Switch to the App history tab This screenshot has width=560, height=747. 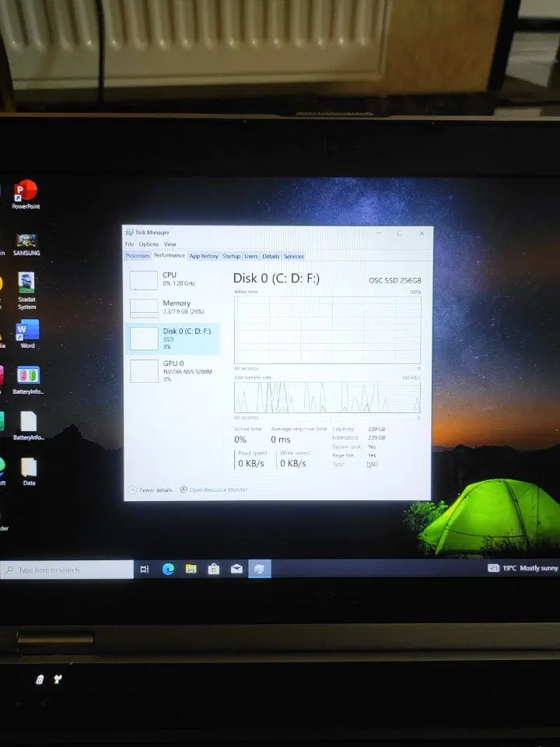[203, 256]
